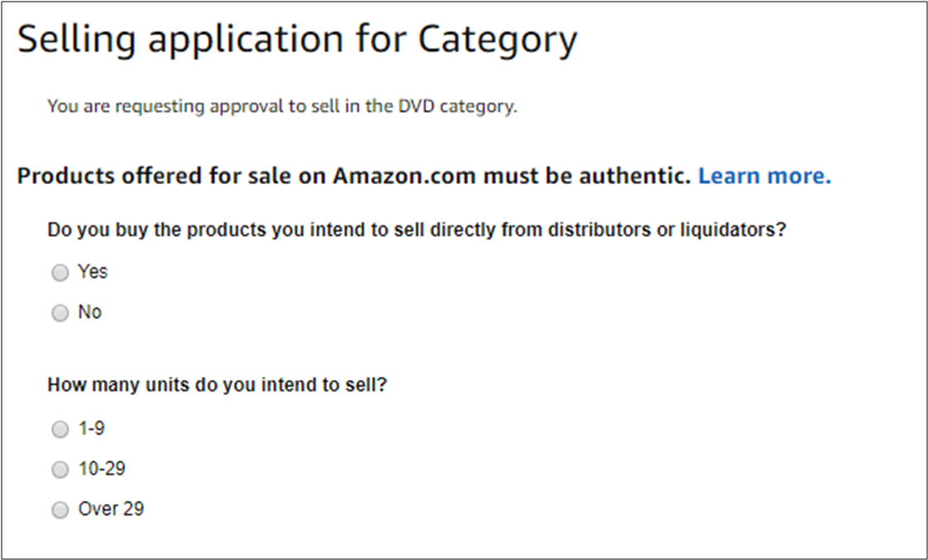
Task: Click the "10-29" option label text
Action: point(101,469)
